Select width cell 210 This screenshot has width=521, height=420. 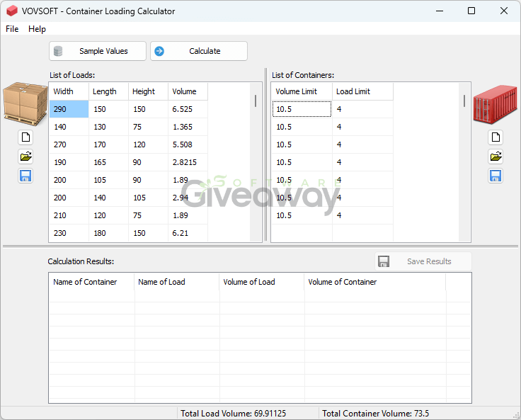click(69, 215)
